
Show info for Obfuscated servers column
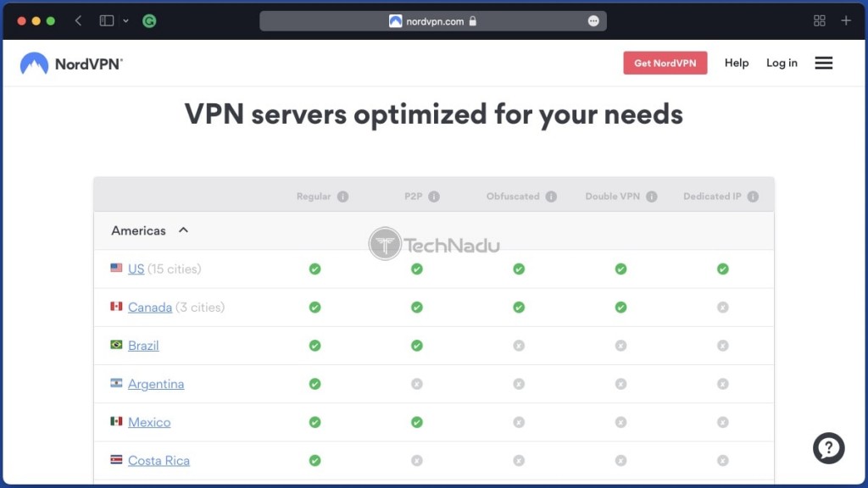[551, 197]
